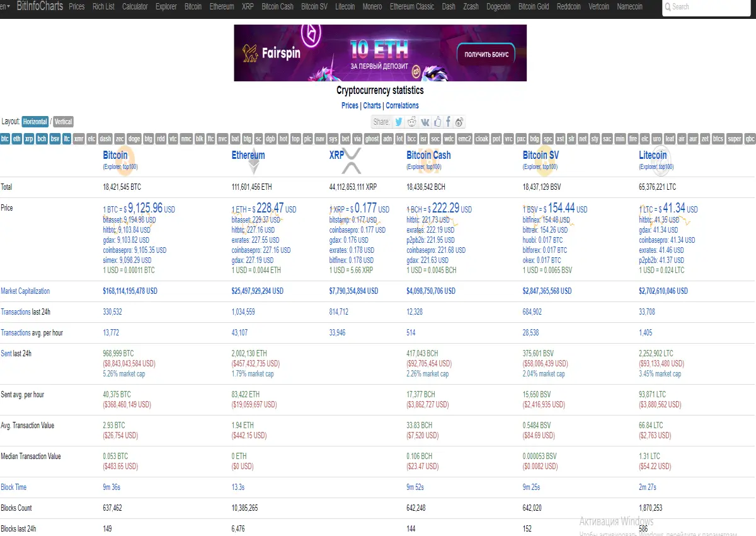Open Litecoin column heading link
Viewport: 756px width, 536px height.
(x=653, y=155)
